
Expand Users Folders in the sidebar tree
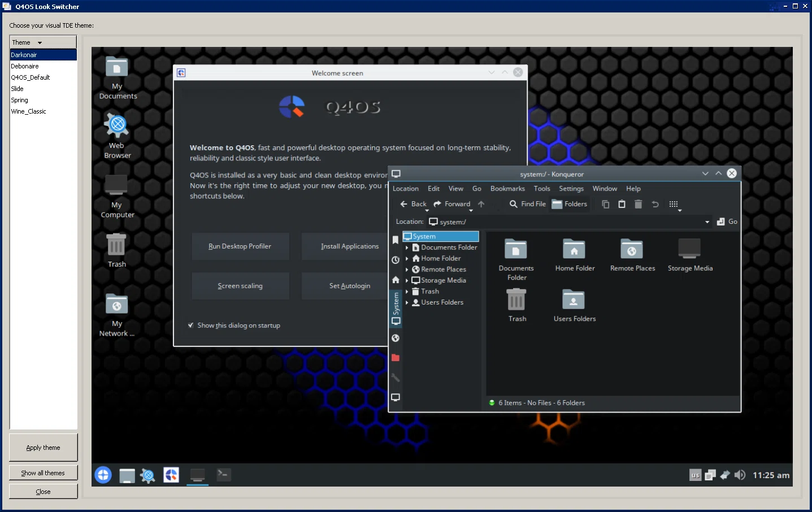[407, 302]
